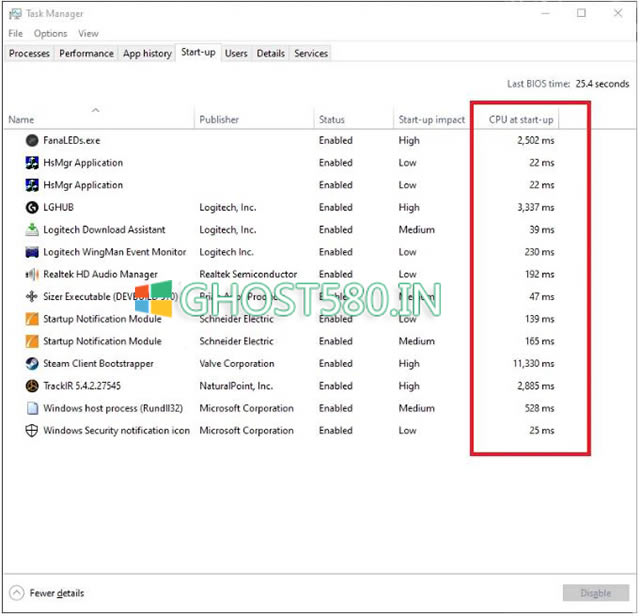Sort by the CPU at start-up column header

pyautogui.click(x=521, y=120)
